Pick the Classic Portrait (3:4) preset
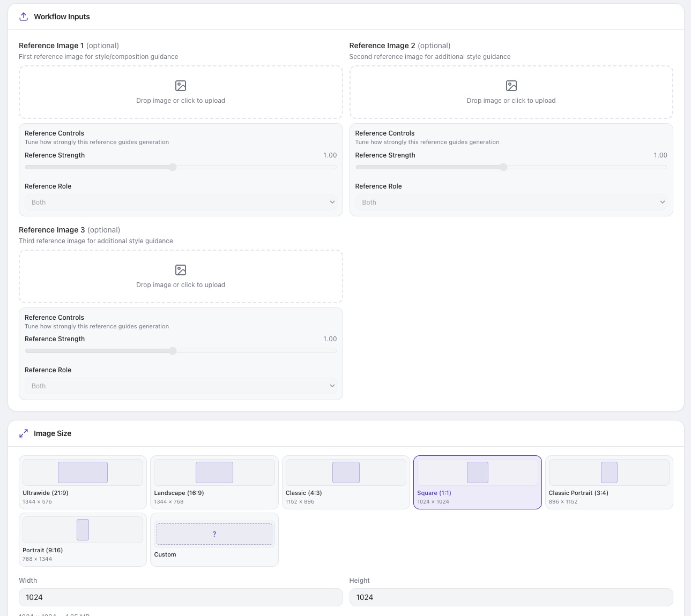Image resolution: width=691 pixels, height=616 pixels. coord(609,482)
